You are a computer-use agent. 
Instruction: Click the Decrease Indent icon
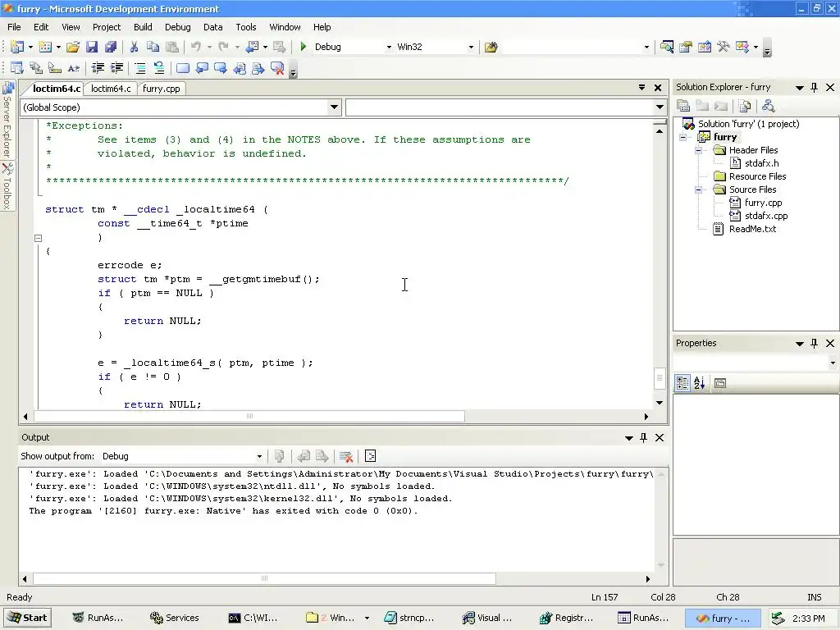[x=98, y=68]
